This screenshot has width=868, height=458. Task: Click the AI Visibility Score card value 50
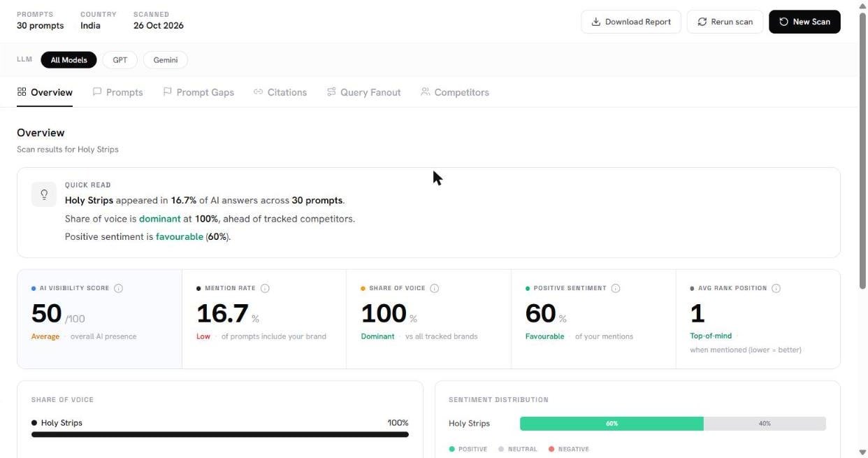pos(47,313)
